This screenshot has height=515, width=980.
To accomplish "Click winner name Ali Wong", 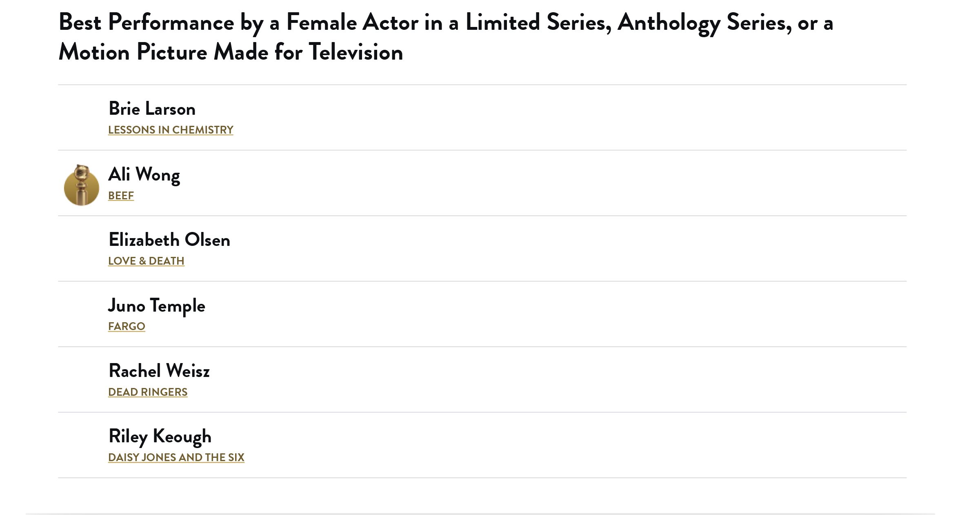I will [144, 175].
